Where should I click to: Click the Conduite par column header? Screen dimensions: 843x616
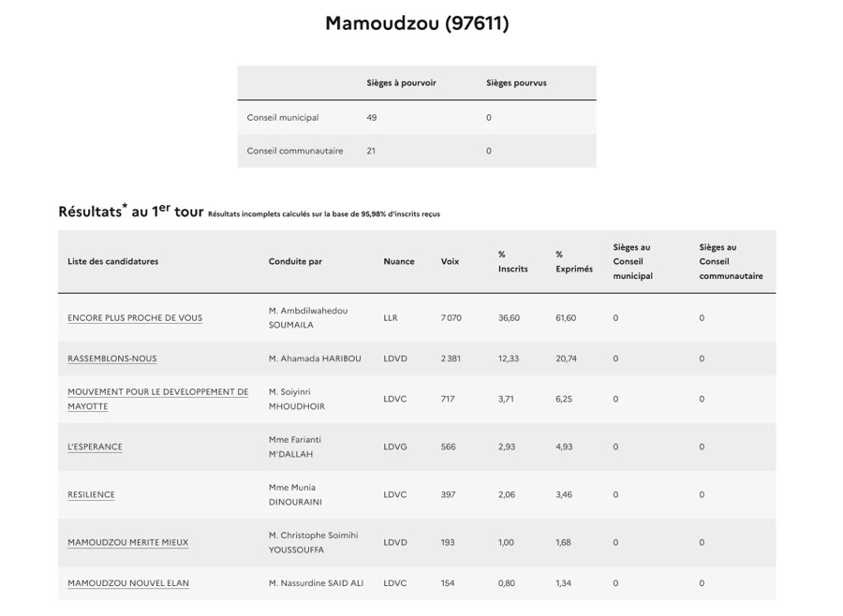click(x=295, y=262)
